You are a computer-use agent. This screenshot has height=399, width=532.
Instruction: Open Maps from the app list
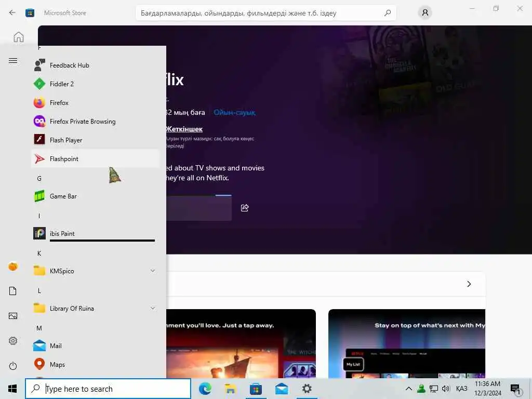click(95, 364)
